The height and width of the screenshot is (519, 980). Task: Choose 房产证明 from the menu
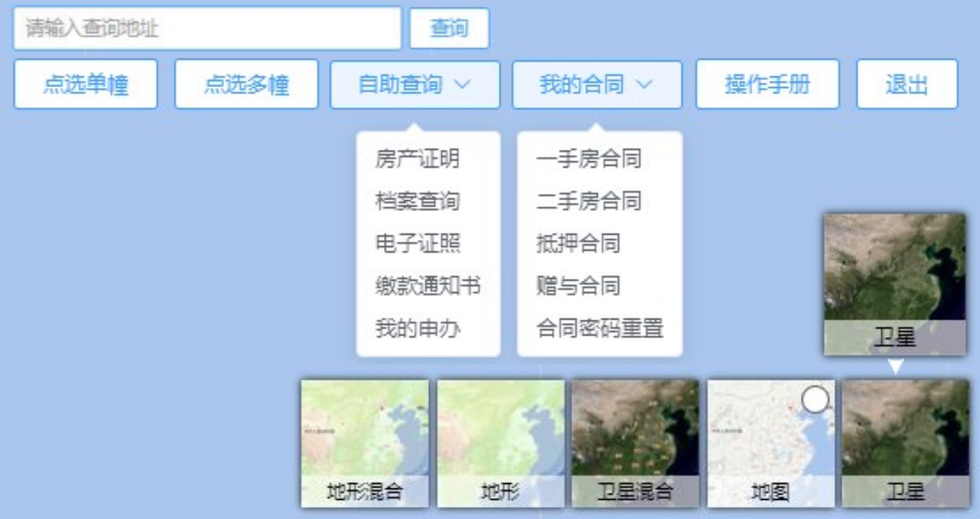click(417, 159)
